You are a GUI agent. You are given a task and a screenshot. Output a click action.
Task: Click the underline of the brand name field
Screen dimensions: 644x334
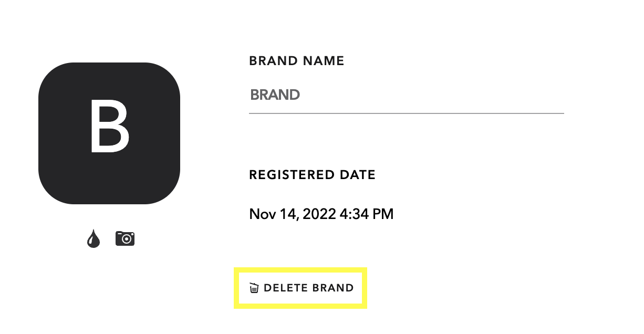pos(406,113)
